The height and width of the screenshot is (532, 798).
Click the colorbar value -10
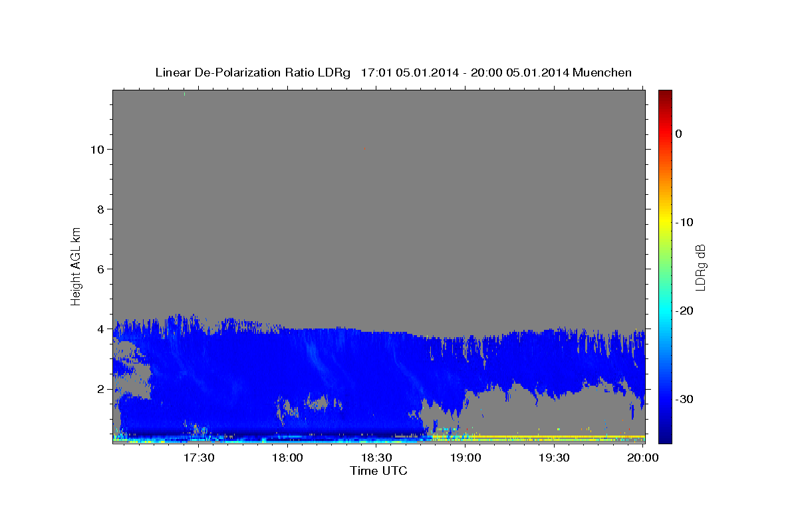(x=684, y=222)
